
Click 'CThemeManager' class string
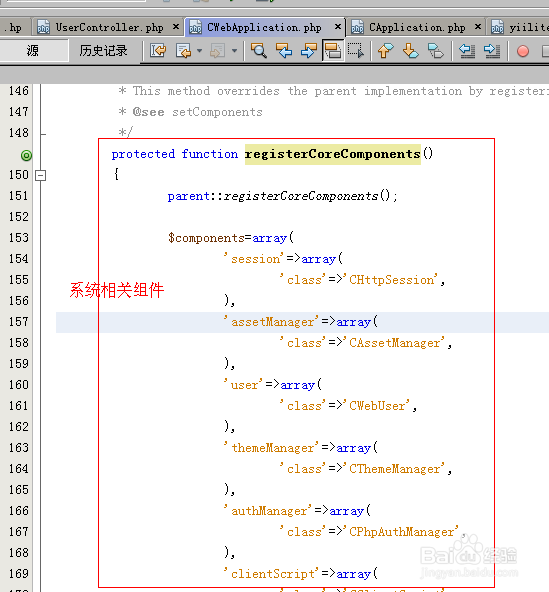click(393, 469)
